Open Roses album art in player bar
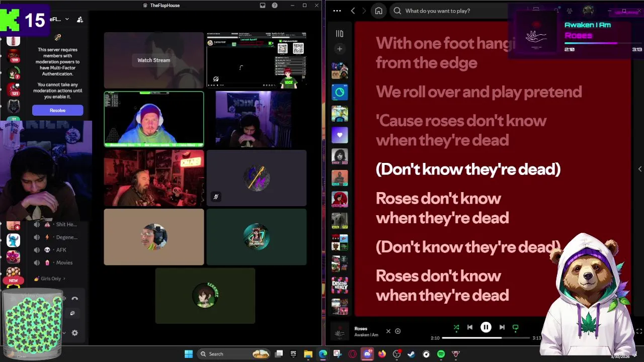Screen dimensions: 644x362 point(340,332)
